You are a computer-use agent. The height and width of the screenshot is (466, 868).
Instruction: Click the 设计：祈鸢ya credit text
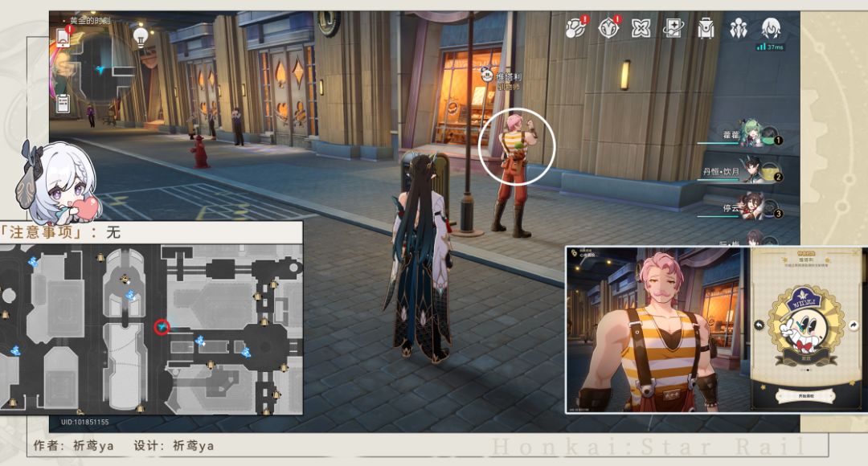click(x=174, y=446)
